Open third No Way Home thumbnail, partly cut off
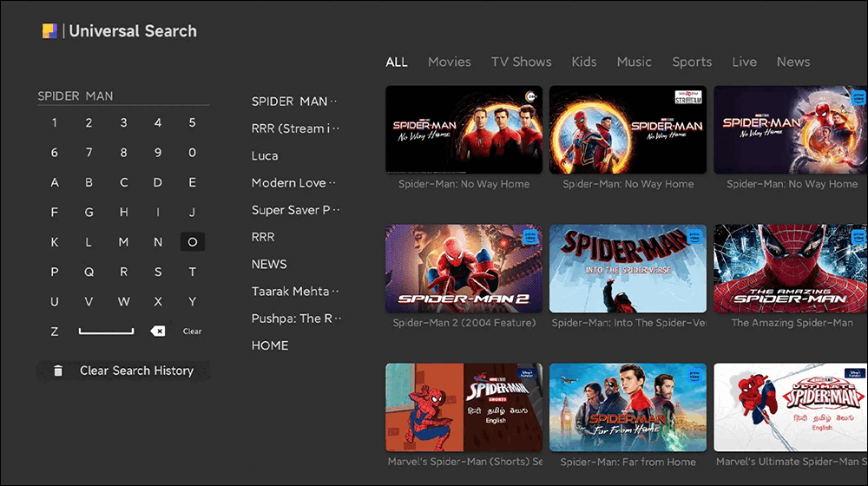Image resolution: width=868 pixels, height=486 pixels. pyautogui.click(x=791, y=129)
